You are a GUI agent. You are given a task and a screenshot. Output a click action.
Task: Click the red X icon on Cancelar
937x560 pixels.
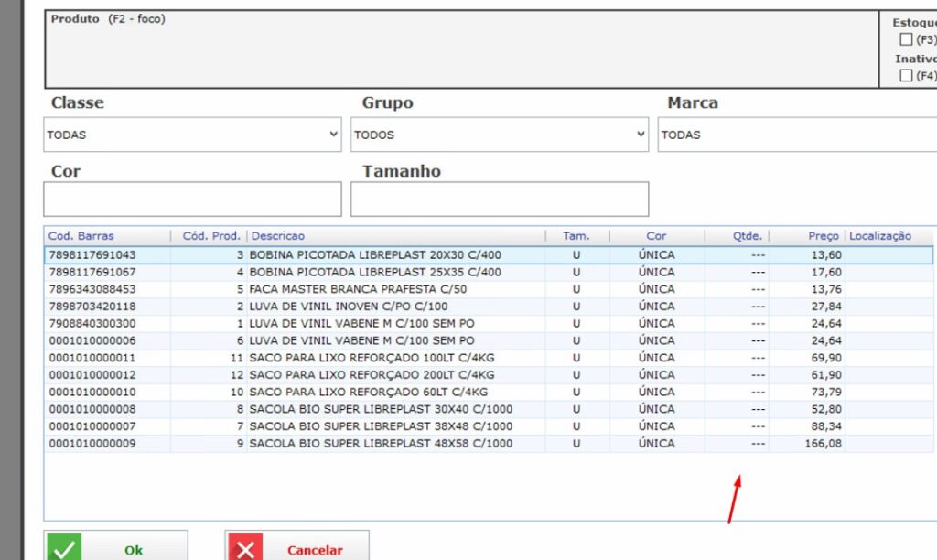(x=244, y=548)
